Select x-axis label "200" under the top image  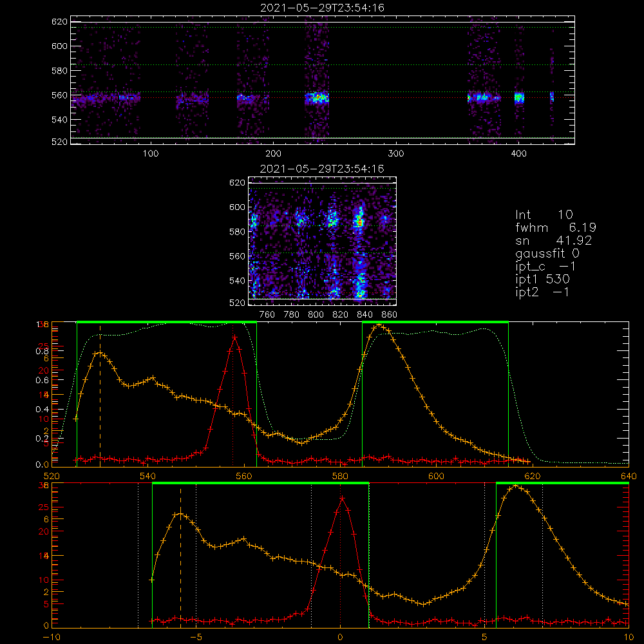pos(273,154)
